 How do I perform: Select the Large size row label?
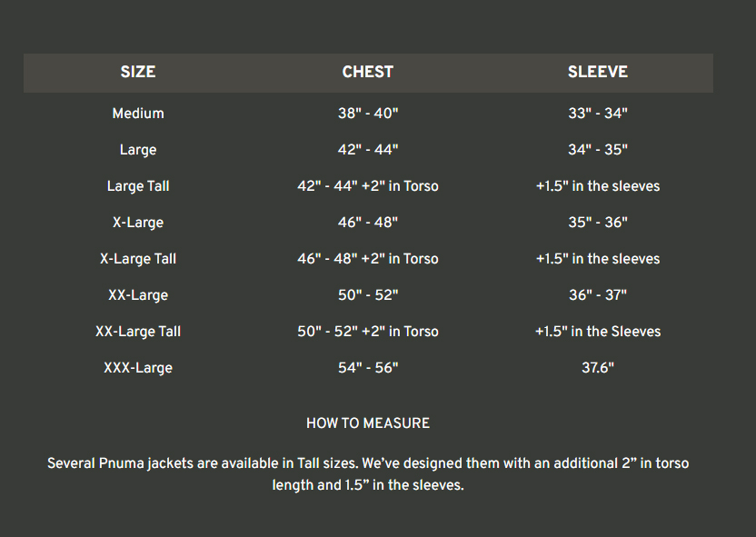point(138,150)
